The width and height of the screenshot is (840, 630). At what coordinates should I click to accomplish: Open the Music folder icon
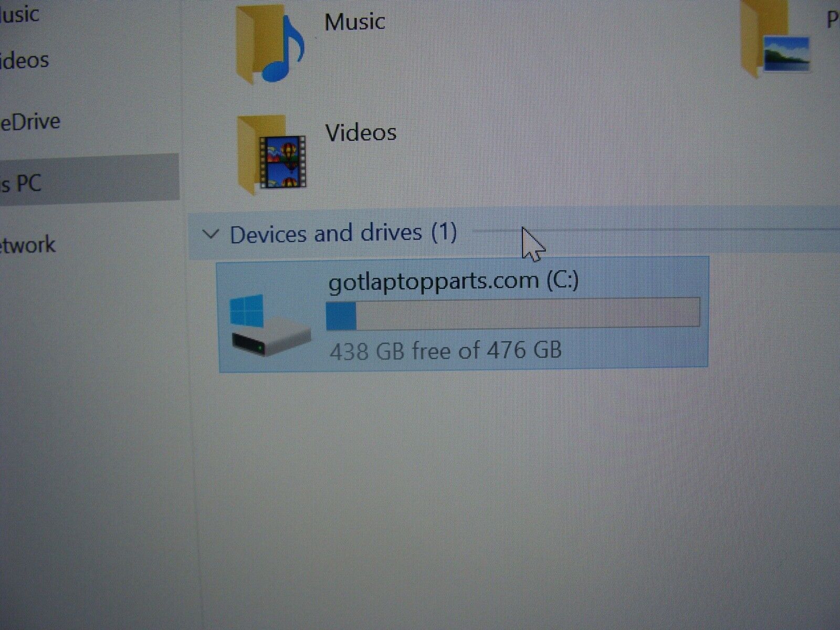(x=270, y=45)
